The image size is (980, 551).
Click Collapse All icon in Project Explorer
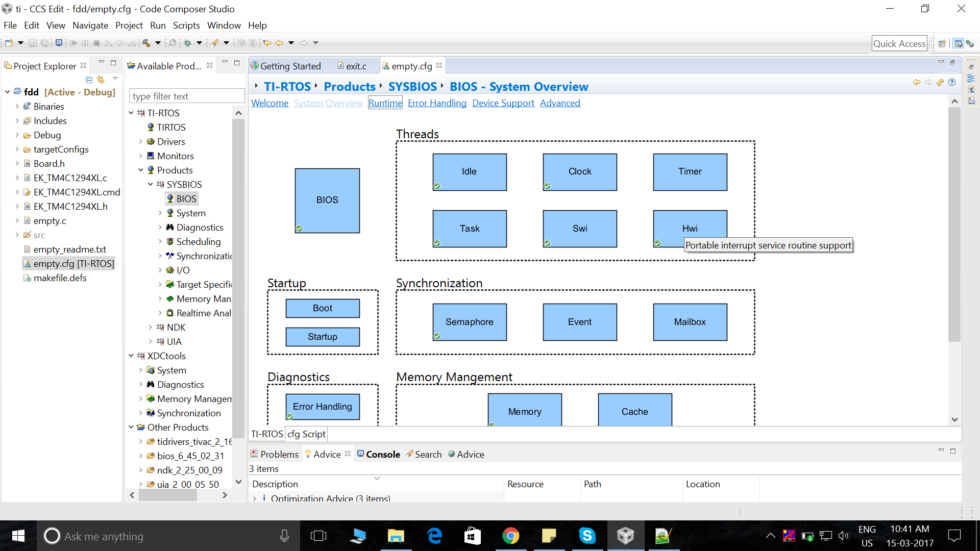89,80
